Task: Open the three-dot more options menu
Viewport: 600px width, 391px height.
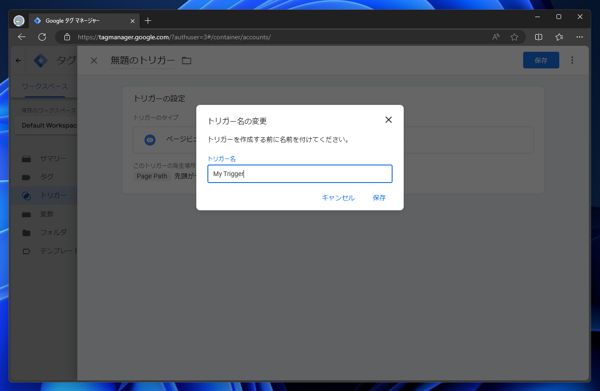Action: [572, 60]
